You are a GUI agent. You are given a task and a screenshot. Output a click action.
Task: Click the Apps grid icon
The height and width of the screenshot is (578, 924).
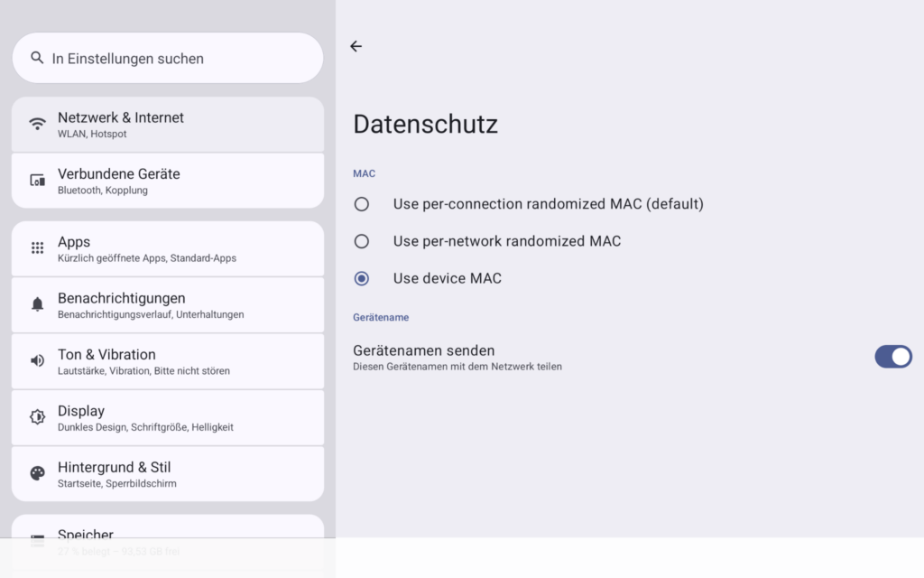(37, 247)
